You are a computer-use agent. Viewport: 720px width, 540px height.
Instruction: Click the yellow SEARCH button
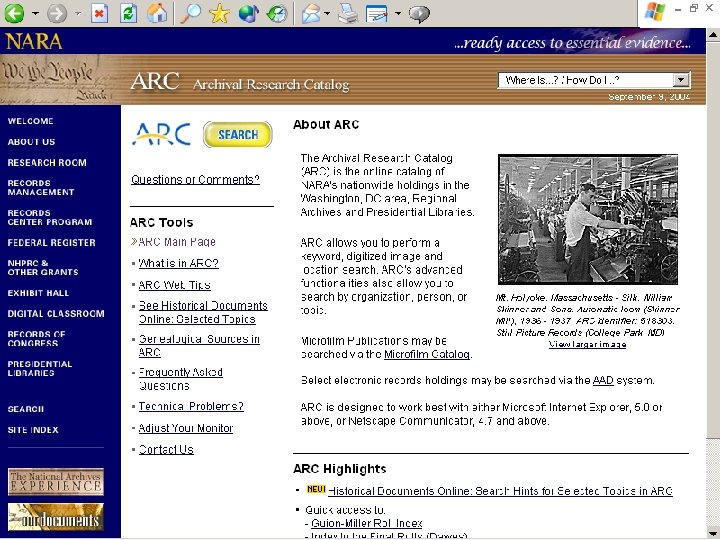click(x=237, y=135)
